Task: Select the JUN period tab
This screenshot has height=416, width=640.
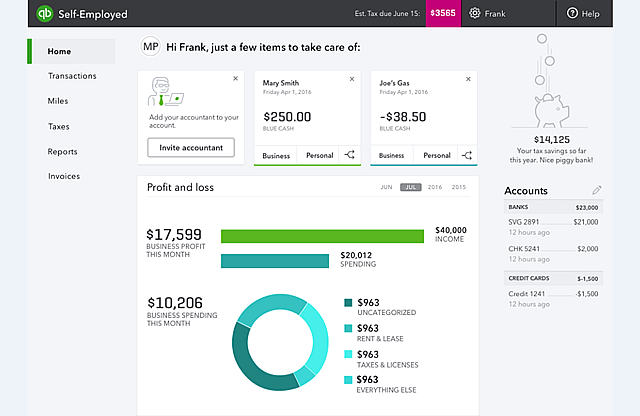Action: coord(385,187)
